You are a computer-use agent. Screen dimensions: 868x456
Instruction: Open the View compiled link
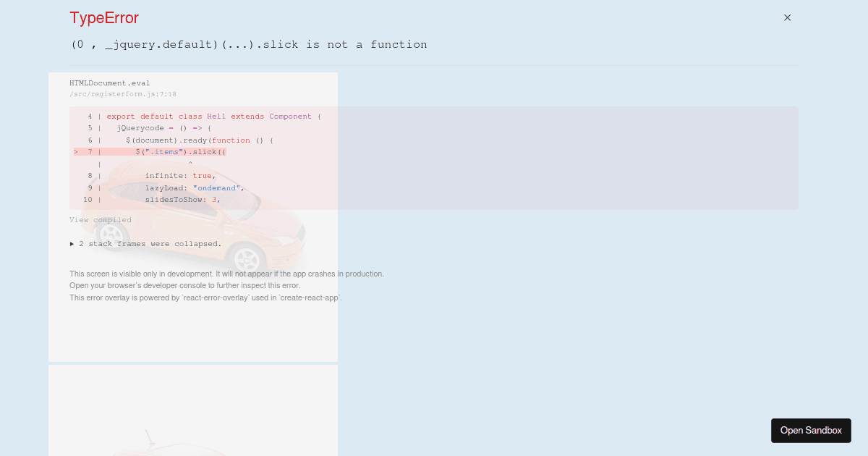point(100,219)
